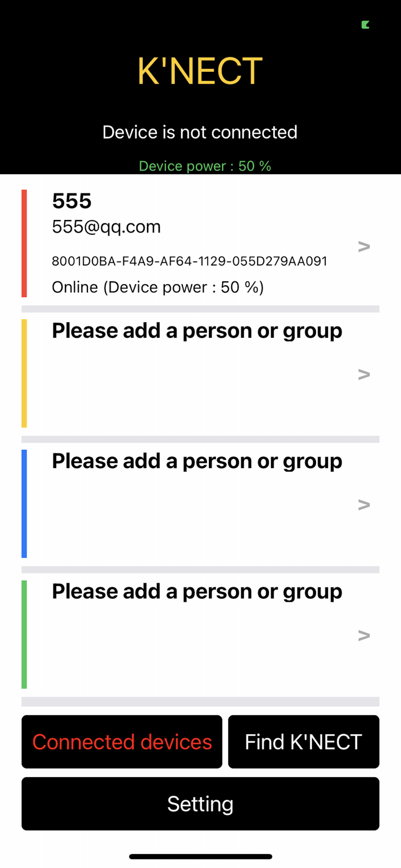
Task: Tap the green color bar
Action: point(24,634)
